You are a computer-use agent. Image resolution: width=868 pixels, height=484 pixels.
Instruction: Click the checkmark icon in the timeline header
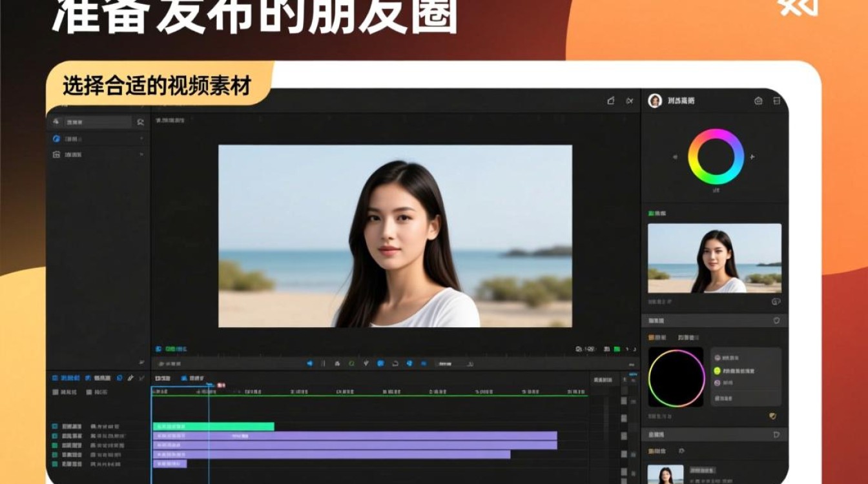click(x=141, y=378)
